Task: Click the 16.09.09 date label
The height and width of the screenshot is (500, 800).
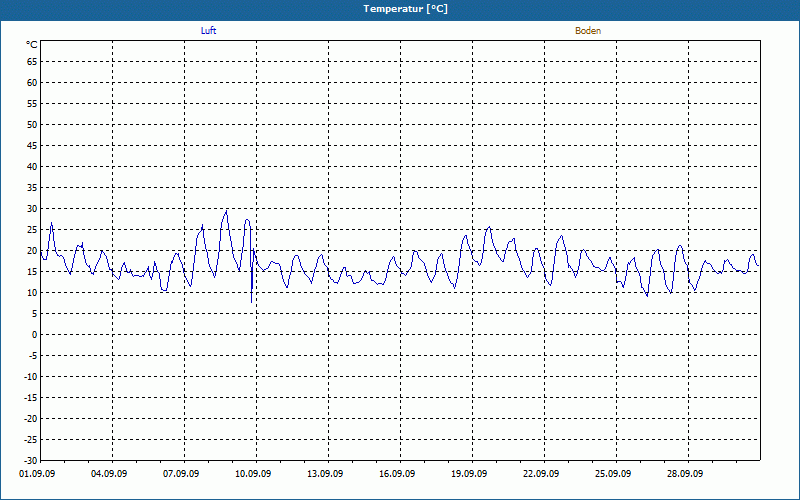Action: [x=397, y=474]
